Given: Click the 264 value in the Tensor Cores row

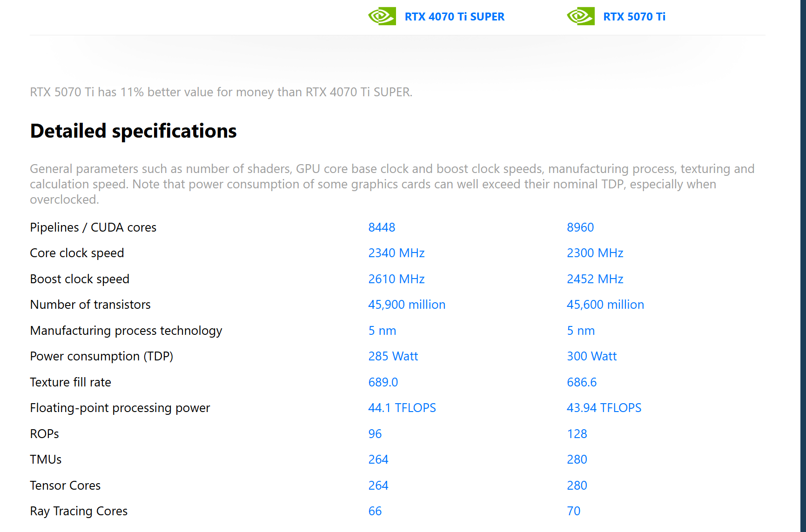Looking at the screenshot, I should click(378, 485).
